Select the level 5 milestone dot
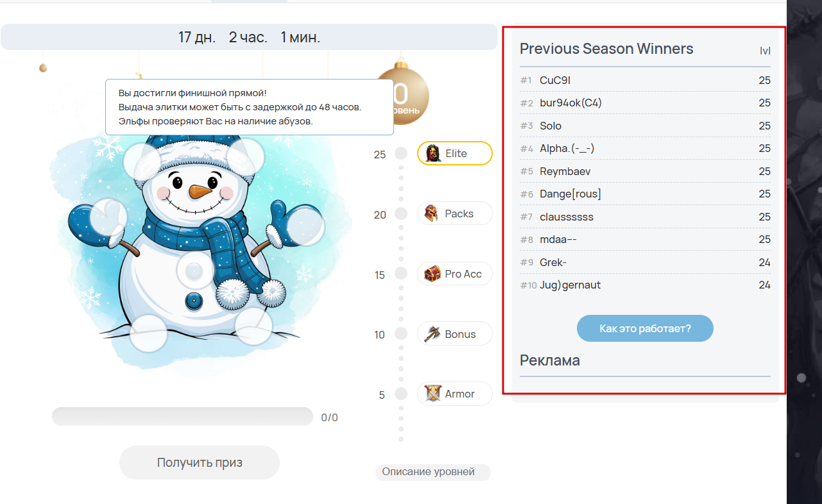 point(401,394)
